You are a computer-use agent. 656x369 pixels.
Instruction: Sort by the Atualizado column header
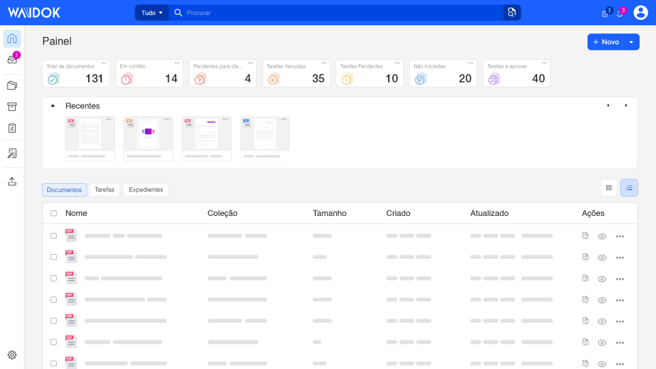click(x=489, y=213)
